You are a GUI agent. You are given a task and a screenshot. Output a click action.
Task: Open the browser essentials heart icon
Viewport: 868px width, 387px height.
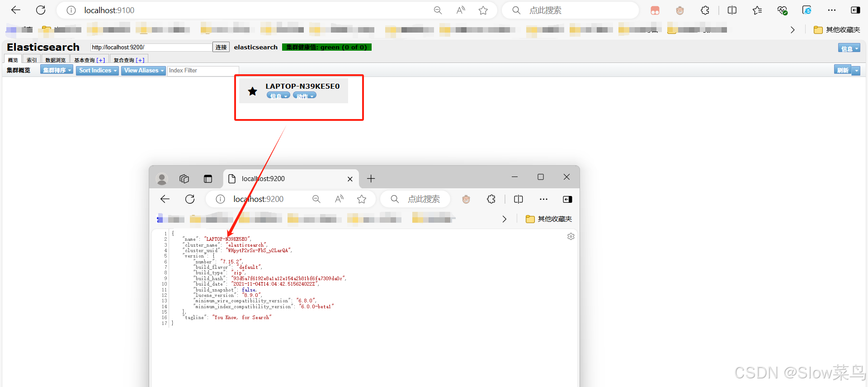[x=782, y=10]
